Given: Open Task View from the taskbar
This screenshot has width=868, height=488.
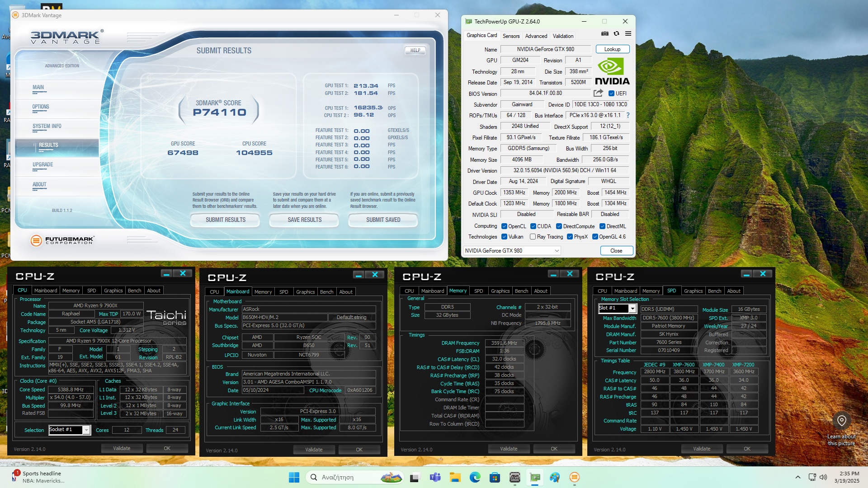Looking at the screenshot, I should [x=415, y=477].
